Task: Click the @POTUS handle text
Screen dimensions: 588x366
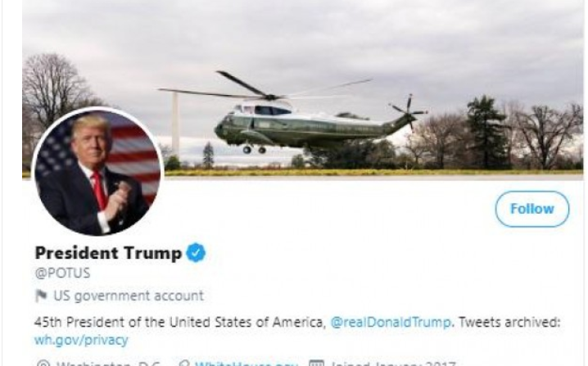Action: 62,273
